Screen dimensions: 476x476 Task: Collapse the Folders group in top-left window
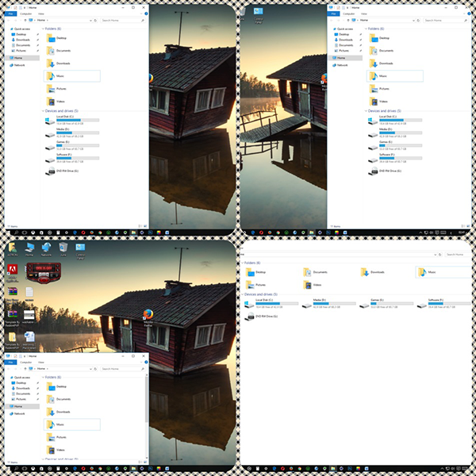pyautogui.click(x=43, y=29)
